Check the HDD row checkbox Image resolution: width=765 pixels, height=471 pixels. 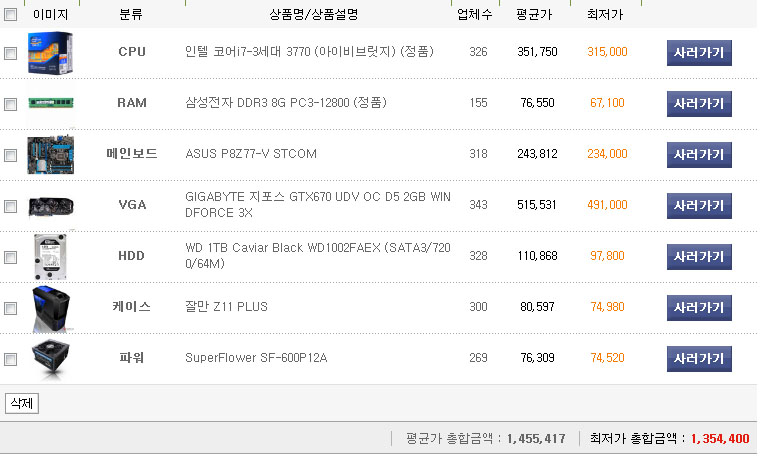click(x=10, y=257)
